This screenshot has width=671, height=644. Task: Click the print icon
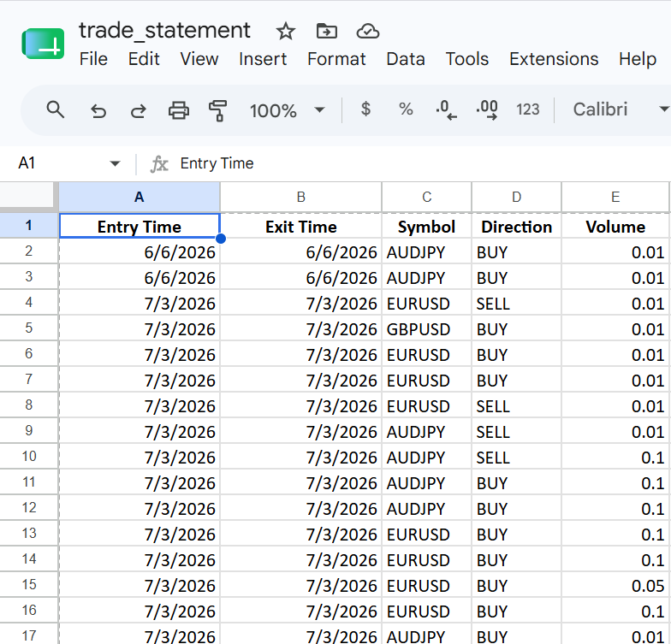178,110
